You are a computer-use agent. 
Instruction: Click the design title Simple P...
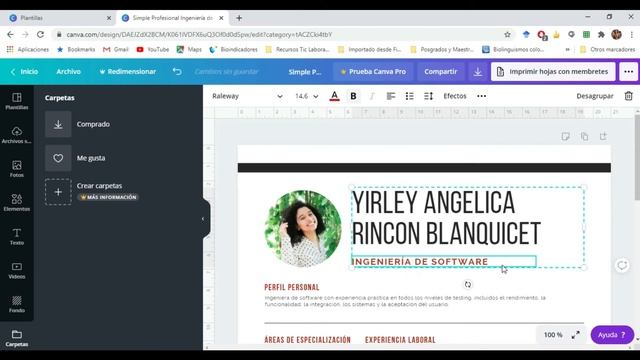[304, 71]
